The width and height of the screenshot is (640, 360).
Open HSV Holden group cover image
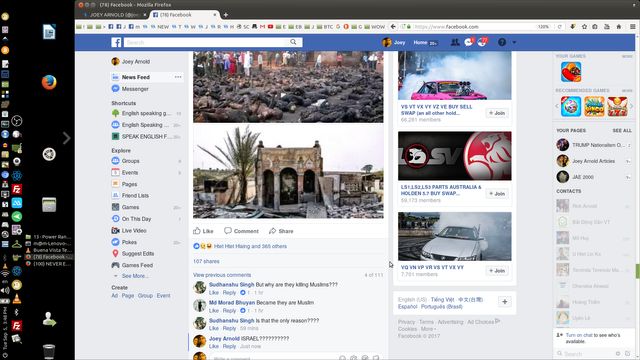coord(455,156)
